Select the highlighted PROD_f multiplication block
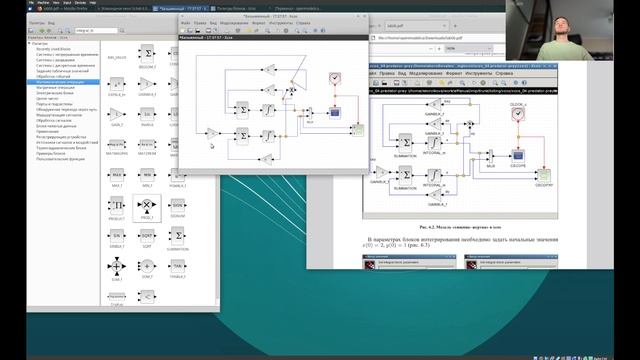Image resolution: width=640 pixels, height=360 pixels. click(x=147, y=208)
